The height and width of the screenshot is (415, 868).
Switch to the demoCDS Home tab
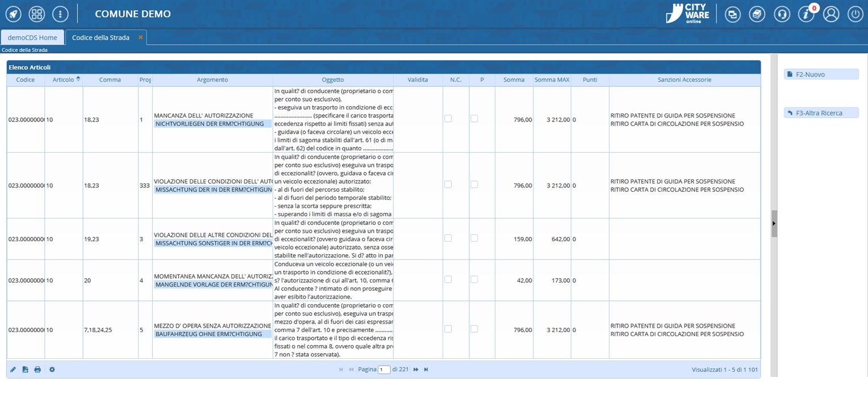[x=32, y=37]
